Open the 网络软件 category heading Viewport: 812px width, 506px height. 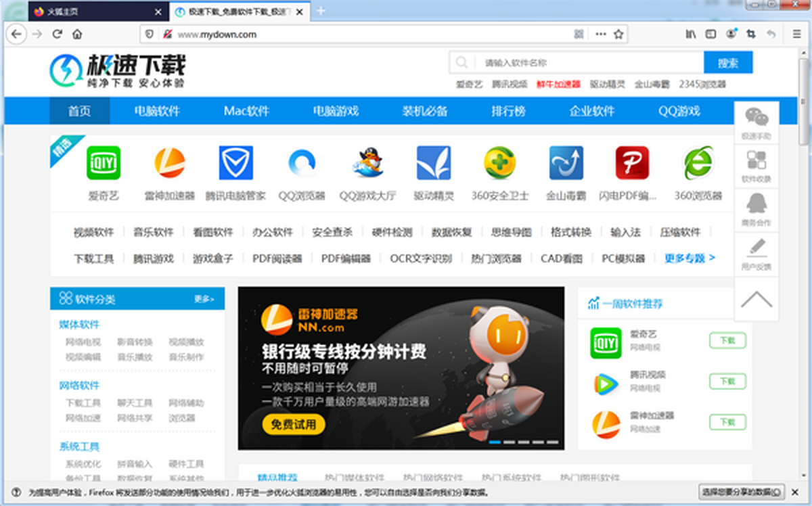(79, 385)
